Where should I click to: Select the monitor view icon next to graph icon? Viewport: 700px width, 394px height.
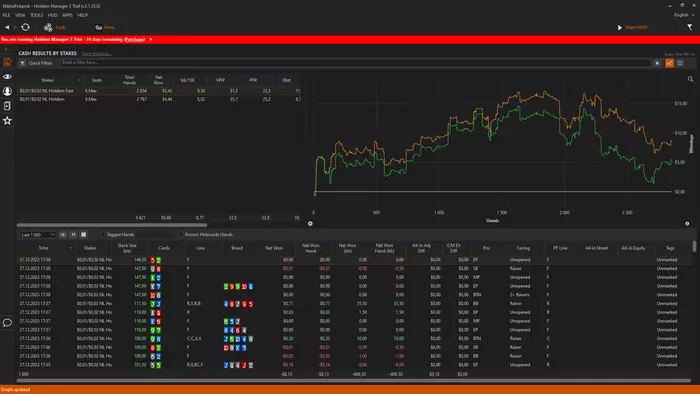pyautogui.click(x=680, y=63)
